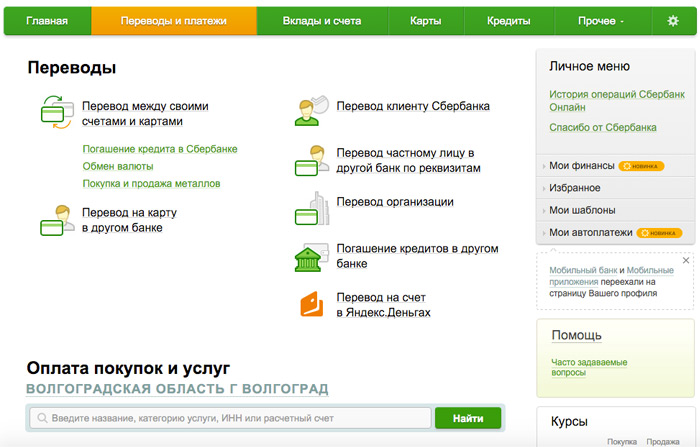Click the Новинка badge next to Мои автоплатежи

point(659,233)
